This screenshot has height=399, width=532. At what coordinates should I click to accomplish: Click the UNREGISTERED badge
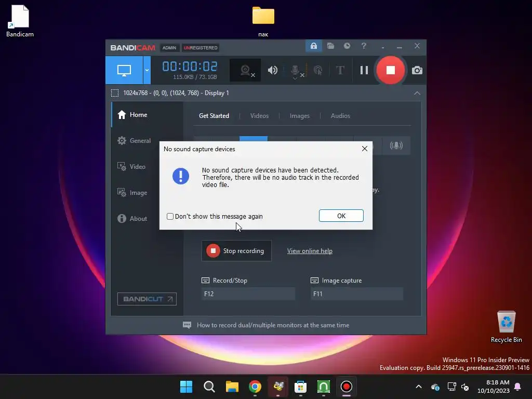coord(201,48)
